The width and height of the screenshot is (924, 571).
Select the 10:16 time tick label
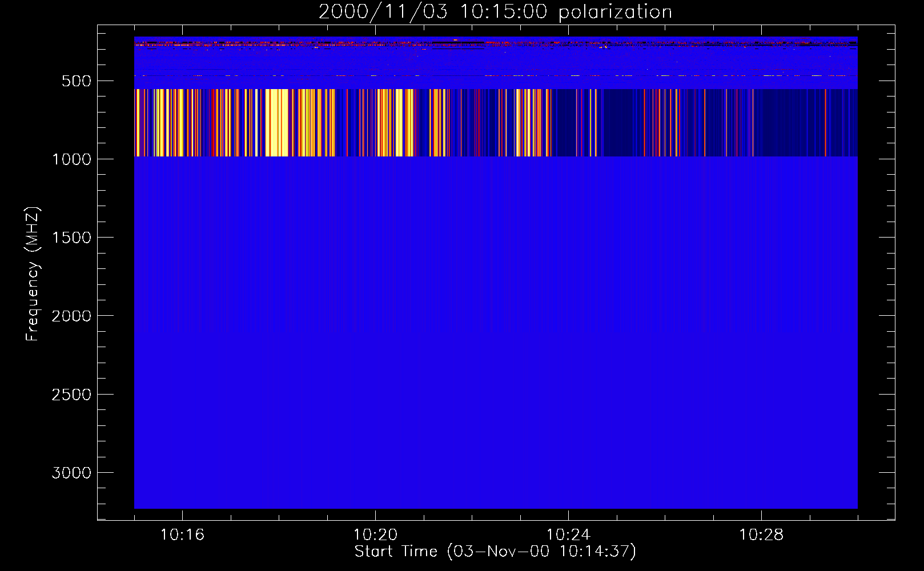182,535
